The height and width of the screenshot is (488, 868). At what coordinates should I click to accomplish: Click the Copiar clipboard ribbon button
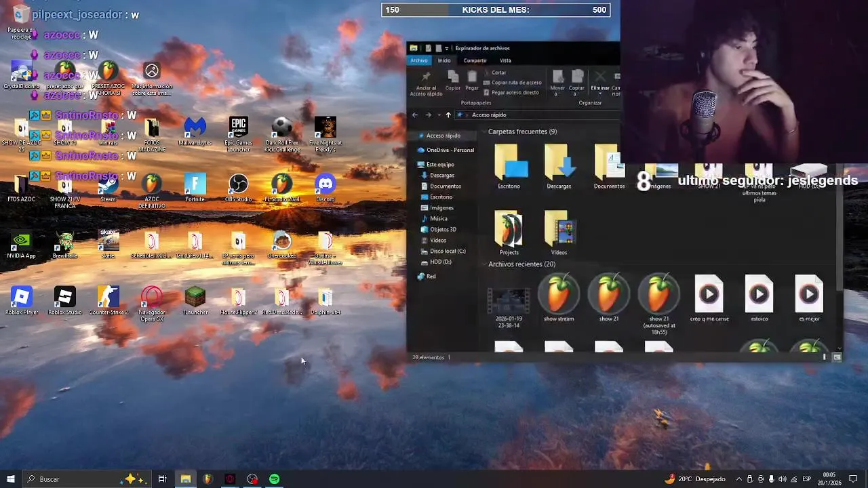[x=453, y=81]
